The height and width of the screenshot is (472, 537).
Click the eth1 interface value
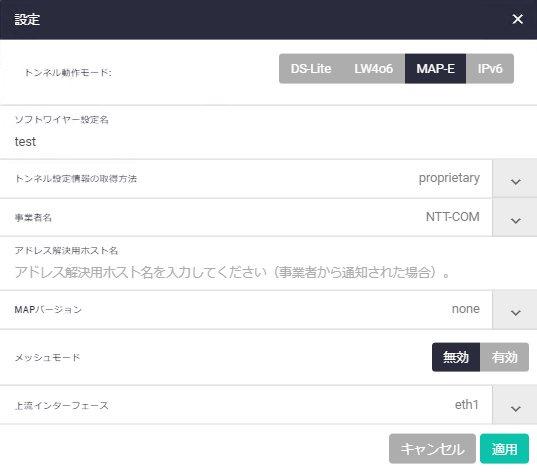(x=466, y=405)
